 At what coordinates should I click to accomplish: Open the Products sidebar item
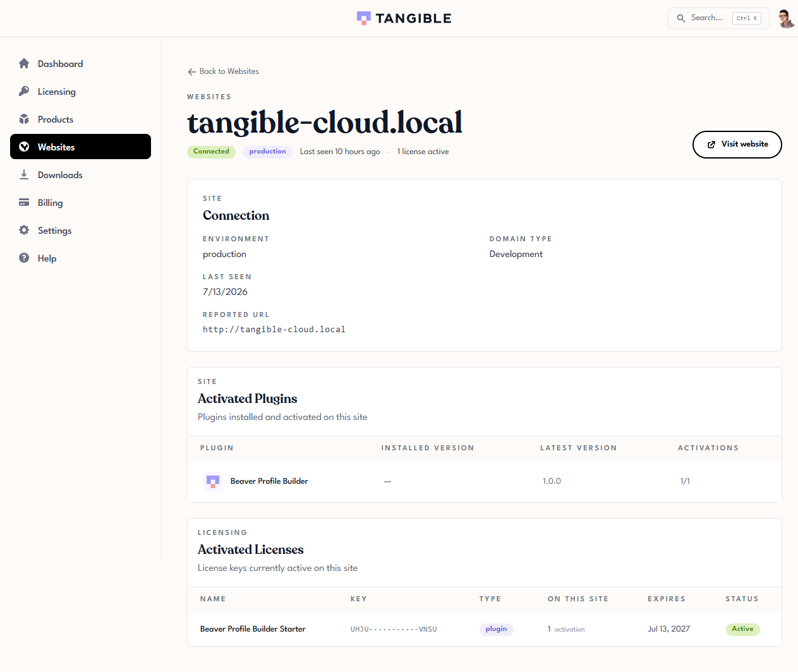[x=80, y=119]
